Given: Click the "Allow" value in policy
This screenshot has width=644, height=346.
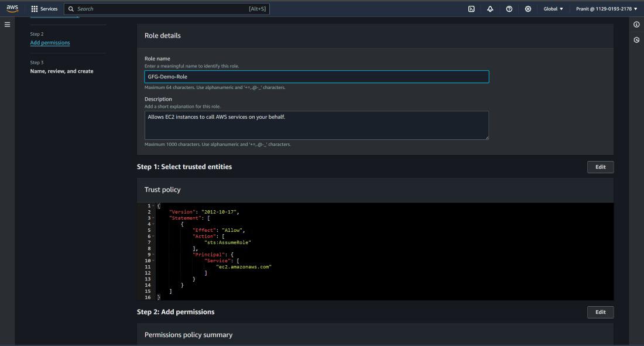Looking at the screenshot, I should [232, 231].
